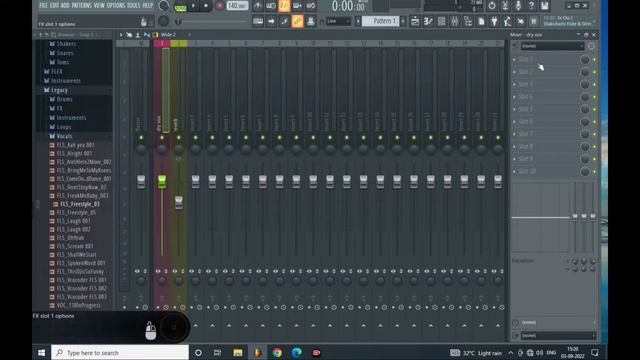640x360 pixels.
Task: Select FLS_Freestyle_03 sample in browser
Action: pos(80,204)
